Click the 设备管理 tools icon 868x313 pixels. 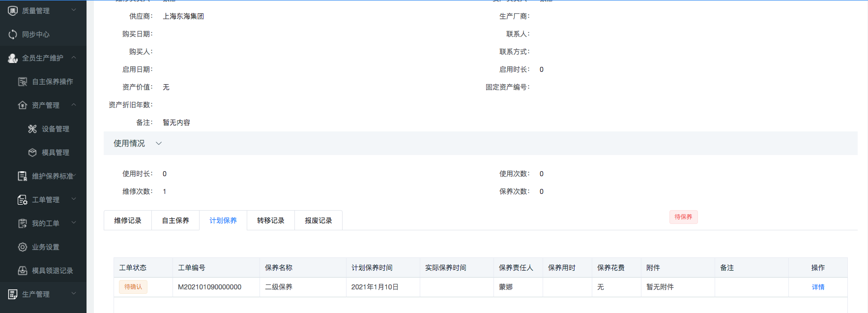click(x=32, y=129)
